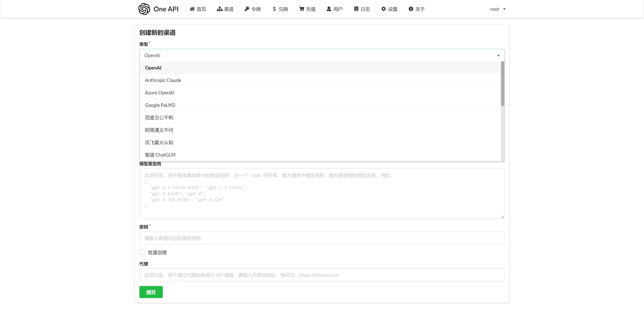Viewport: 644px width, 310px height.
Task: Choose Azure OpenAI option
Action: coord(159,93)
